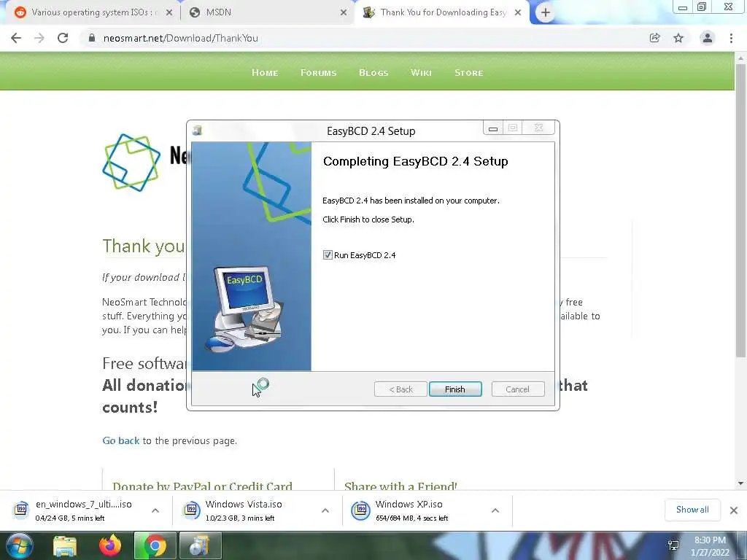This screenshot has height=560, width=747.
Task: Open the Windows Start menu
Action: click(20, 545)
